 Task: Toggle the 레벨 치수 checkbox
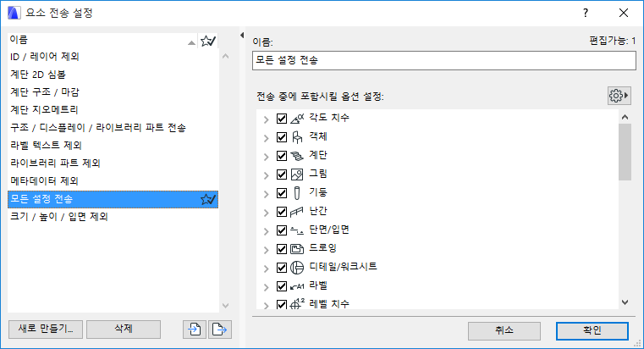(281, 304)
